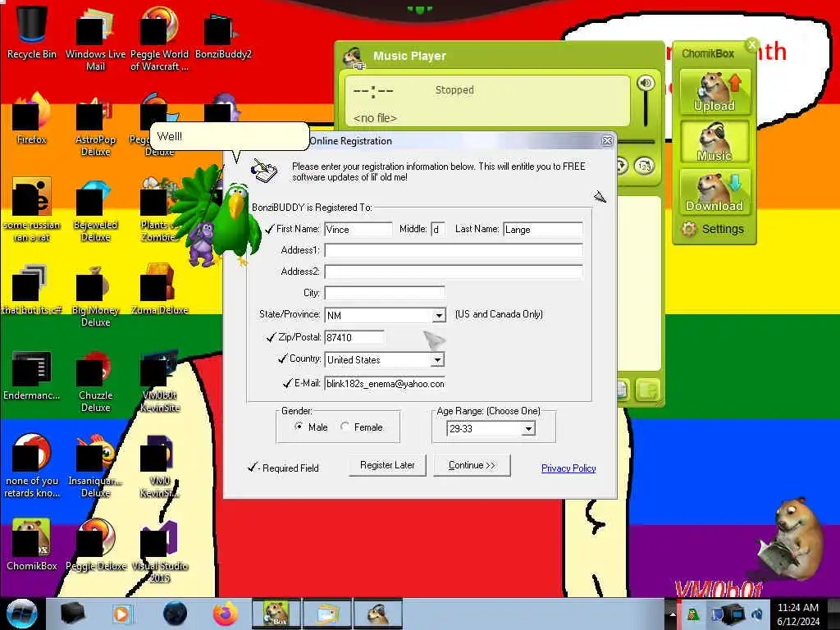Click the Last Name field containing Lange
Screen dimensions: 840x630
click(x=543, y=230)
